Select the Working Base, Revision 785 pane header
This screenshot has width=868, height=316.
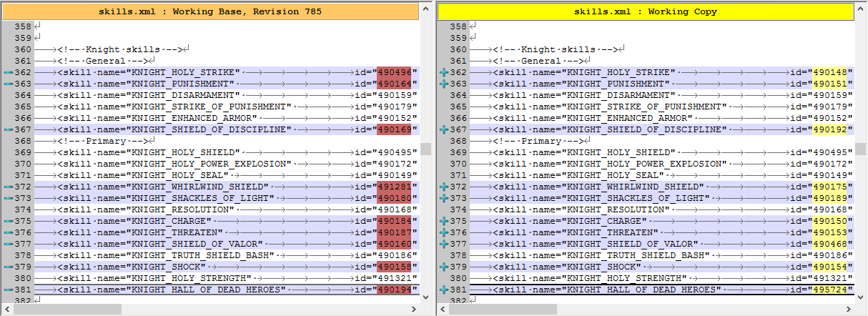click(x=216, y=11)
